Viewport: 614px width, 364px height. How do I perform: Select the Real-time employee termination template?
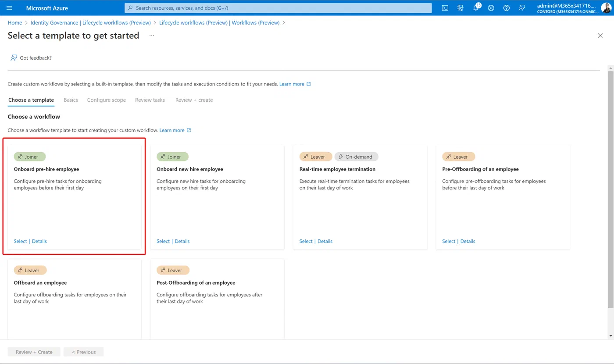(306, 241)
